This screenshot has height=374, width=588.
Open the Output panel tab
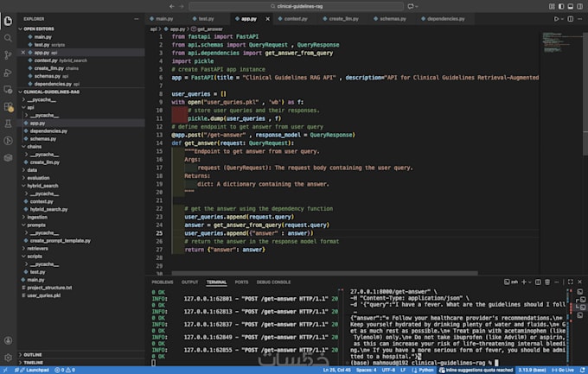[x=189, y=282]
